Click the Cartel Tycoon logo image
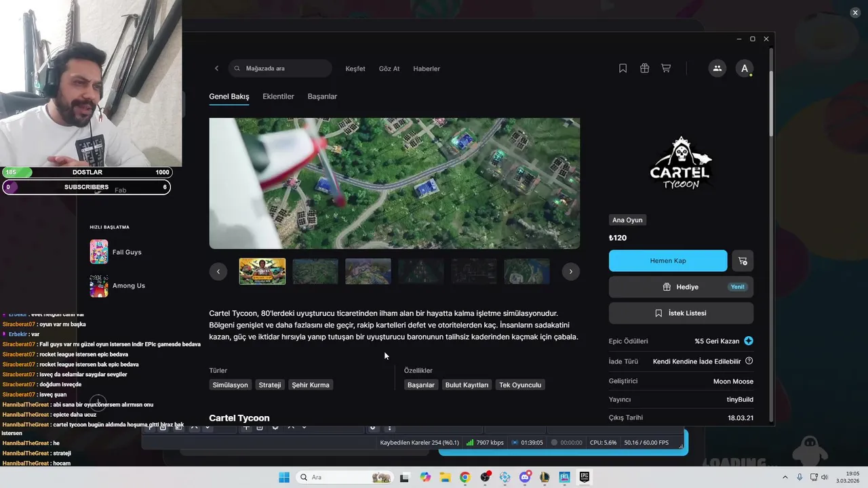868x488 pixels. 680,163
